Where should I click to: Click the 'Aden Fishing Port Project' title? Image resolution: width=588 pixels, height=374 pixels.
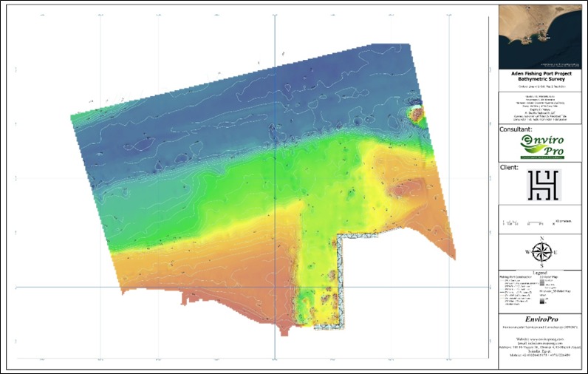coord(542,75)
